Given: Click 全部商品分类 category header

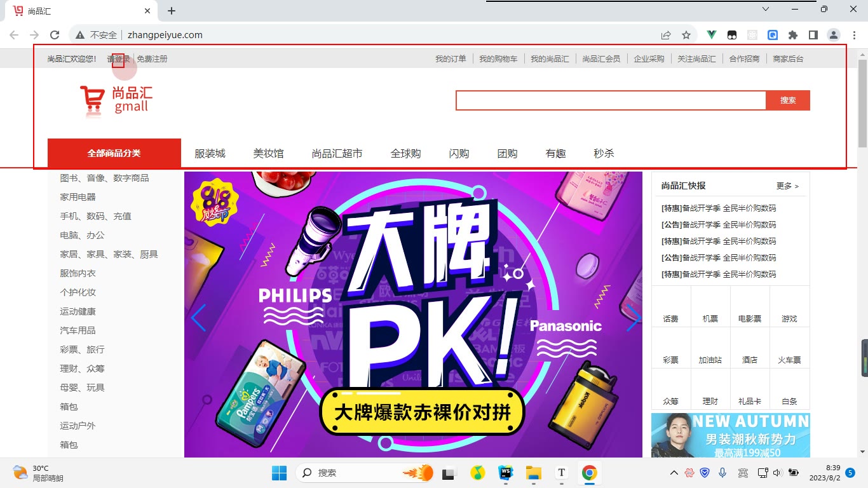Looking at the screenshot, I should [x=114, y=153].
